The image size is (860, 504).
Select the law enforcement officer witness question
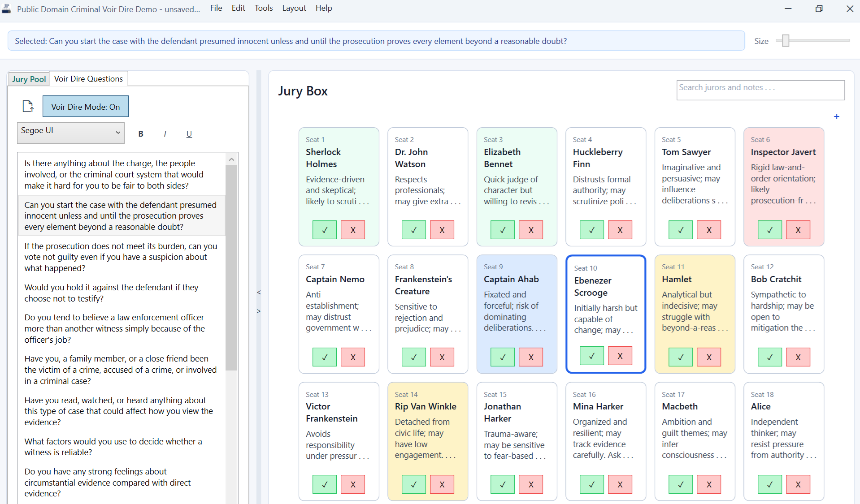pos(122,328)
